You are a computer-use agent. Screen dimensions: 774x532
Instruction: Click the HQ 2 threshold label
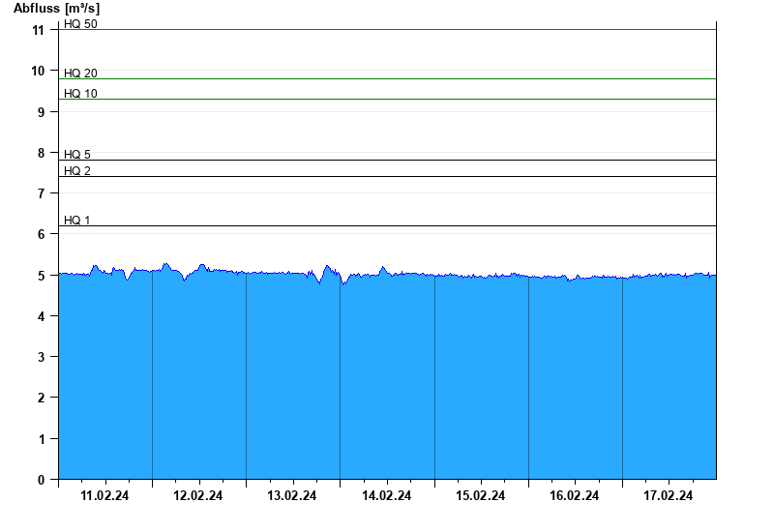pyautogui.click(x=77, y=171)
